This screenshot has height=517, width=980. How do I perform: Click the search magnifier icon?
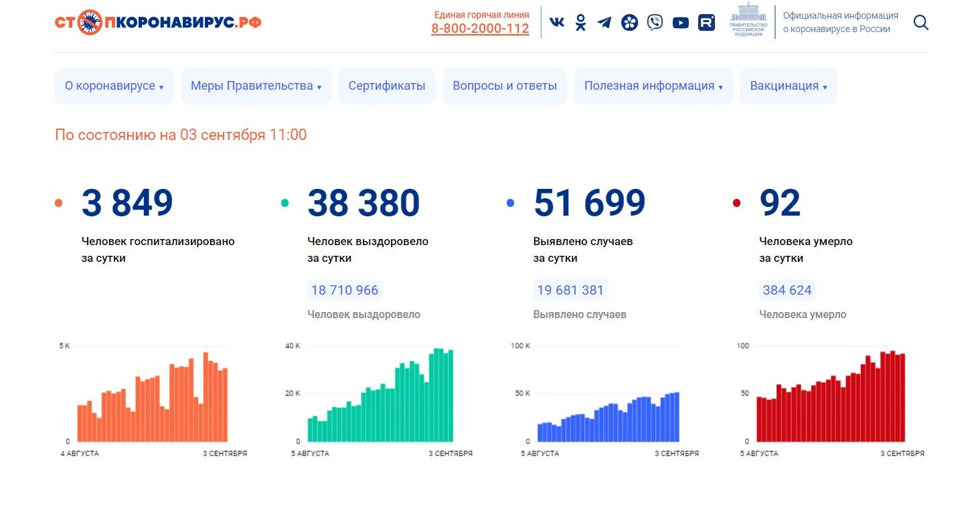click(x=921, y=23)
